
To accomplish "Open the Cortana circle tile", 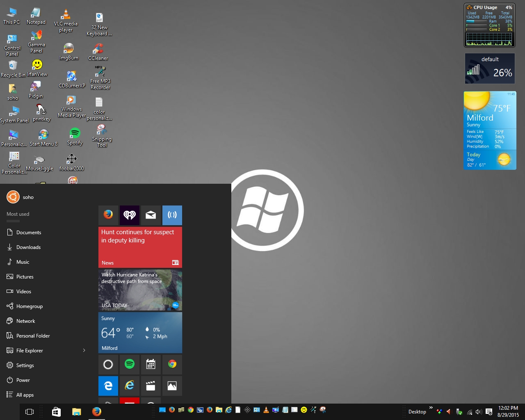I will coord(108,364).
